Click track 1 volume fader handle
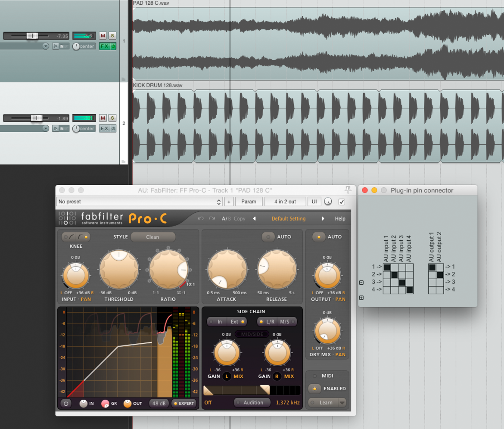Screen dimensions: 504x429 32,36
